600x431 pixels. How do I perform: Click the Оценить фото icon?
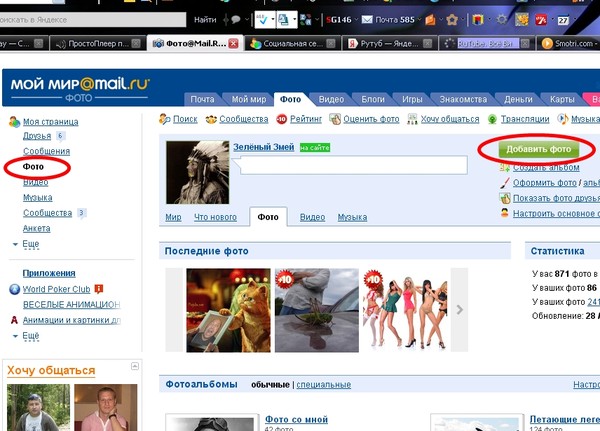335,119
